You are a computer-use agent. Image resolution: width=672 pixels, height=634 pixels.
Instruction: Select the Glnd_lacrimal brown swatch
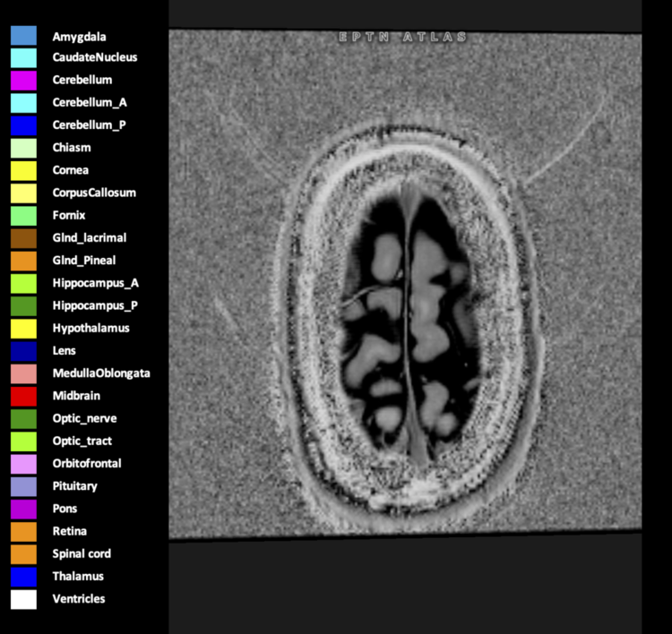click(x=23, y=238)
